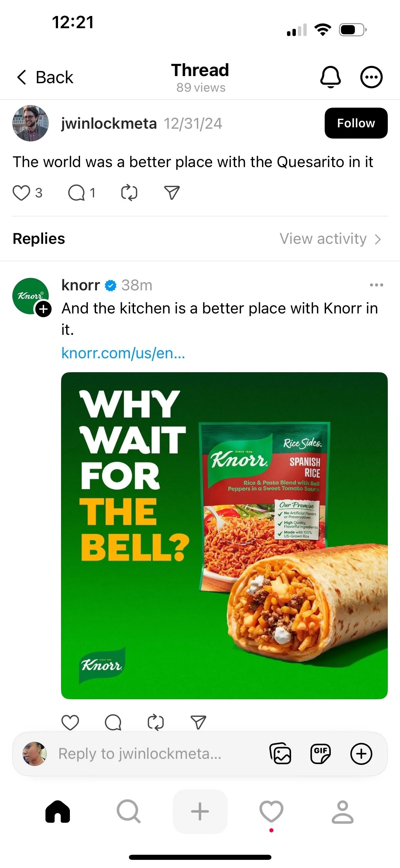Open the thread options ellipsis circle
Viewport: 400px width, 868px height.
[x=371, y=77]
